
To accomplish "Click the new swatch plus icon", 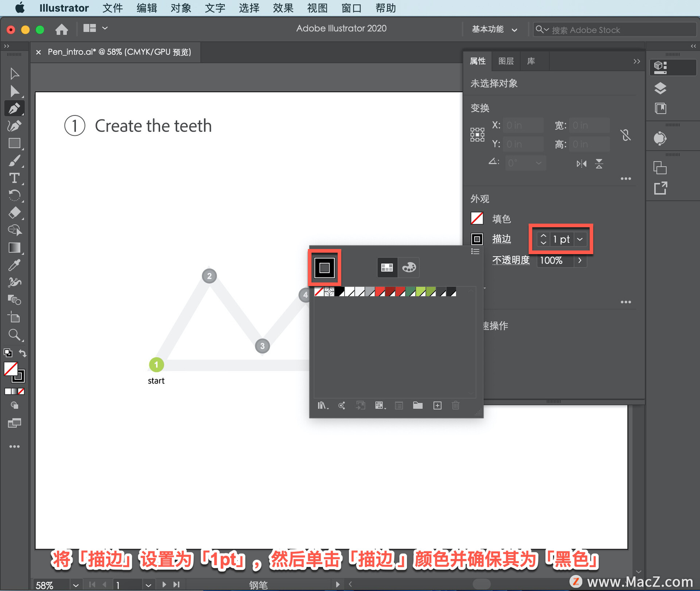I will coord(437,405).
